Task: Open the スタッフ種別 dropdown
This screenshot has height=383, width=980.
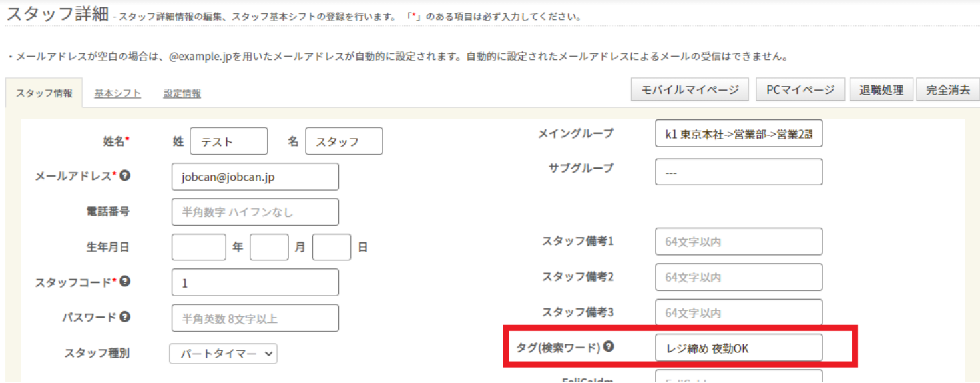Action: pyautogui.click(x=223, y=354)
